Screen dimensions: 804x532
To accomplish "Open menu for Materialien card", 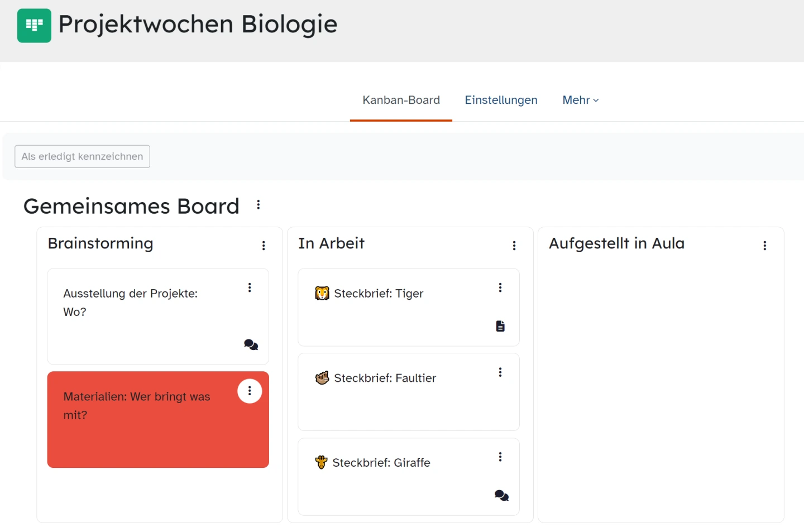I will [250, 391].
